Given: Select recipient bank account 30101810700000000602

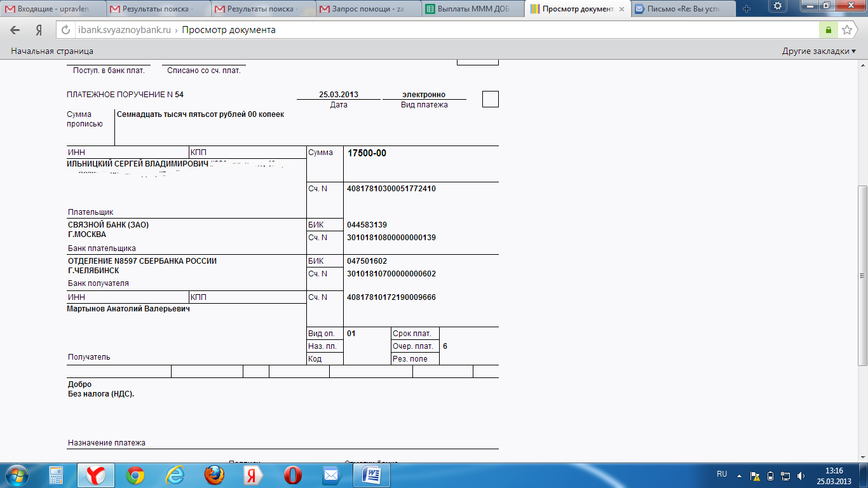Looking at the screenshot, I should pos(391,274).
